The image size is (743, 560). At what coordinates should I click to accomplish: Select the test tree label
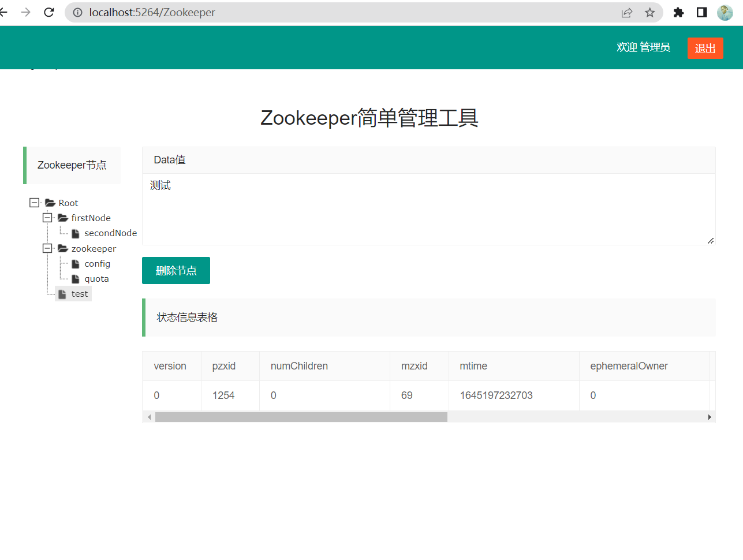tap(80, 294)
